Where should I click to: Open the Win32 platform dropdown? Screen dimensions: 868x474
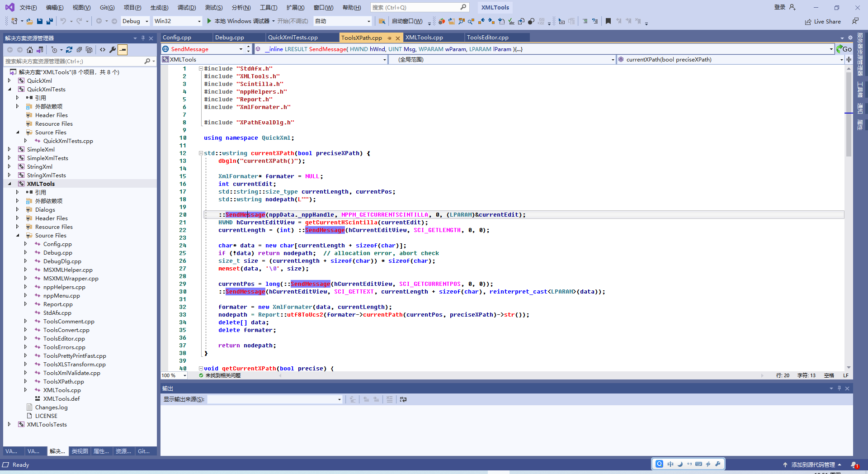point(199,21)
